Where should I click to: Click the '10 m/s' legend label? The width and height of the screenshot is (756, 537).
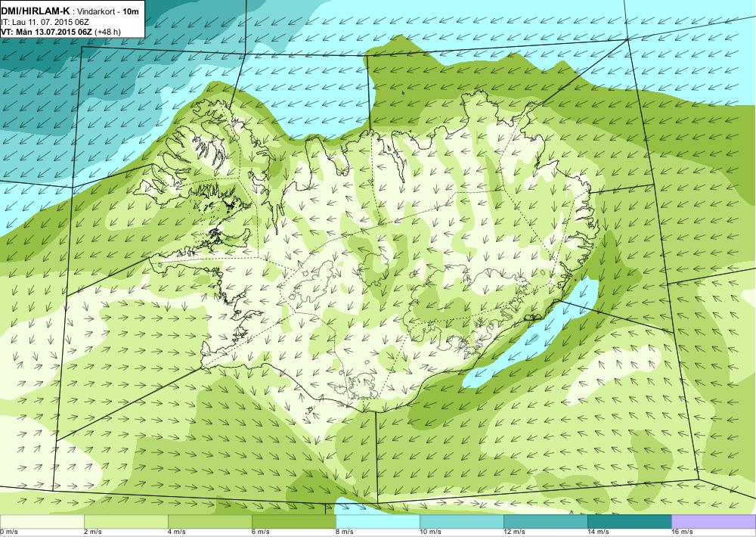coord(430,532)
